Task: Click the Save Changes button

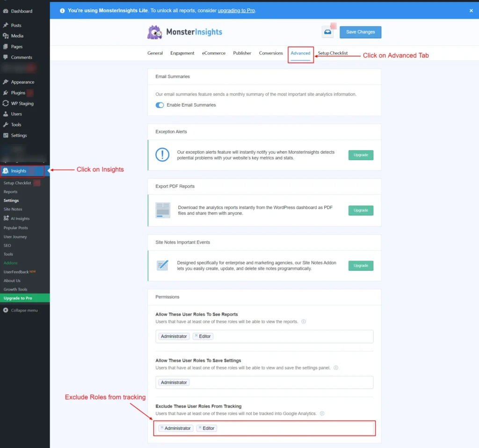Action: point(360,32)
